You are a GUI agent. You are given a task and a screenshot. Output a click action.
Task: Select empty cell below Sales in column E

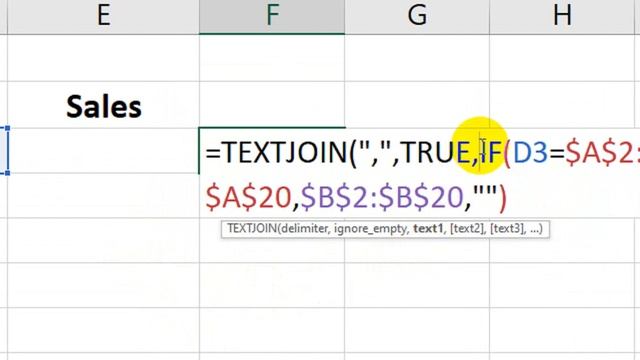point(103,150)
